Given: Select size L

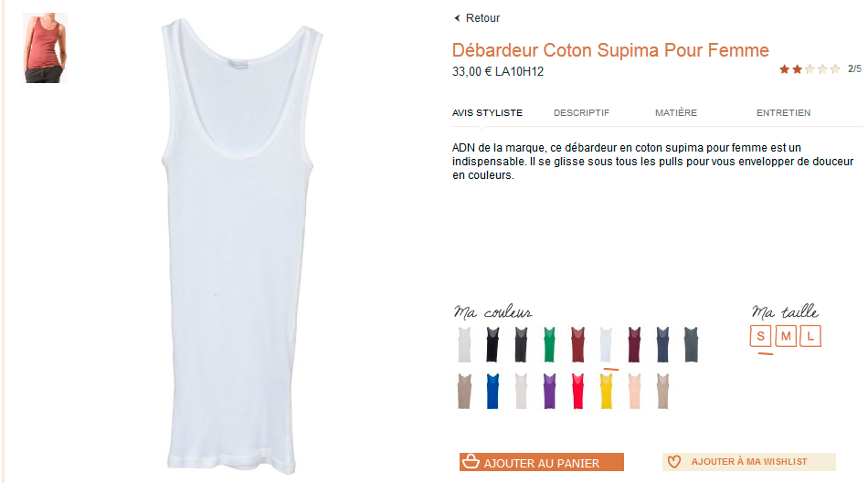Looking at the screenshot, I should tap(810, 336).
